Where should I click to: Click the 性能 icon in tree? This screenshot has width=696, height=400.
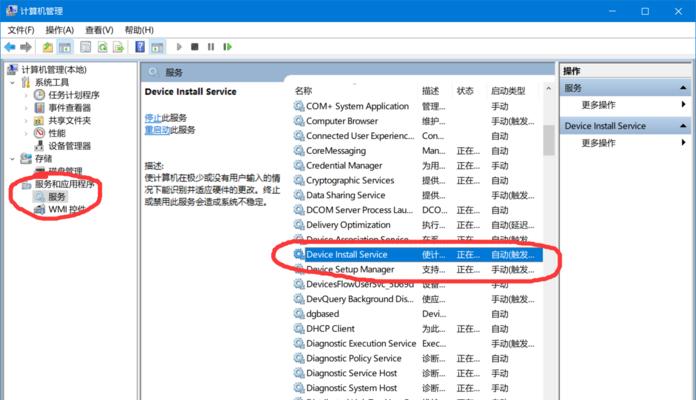click(40, 133)
